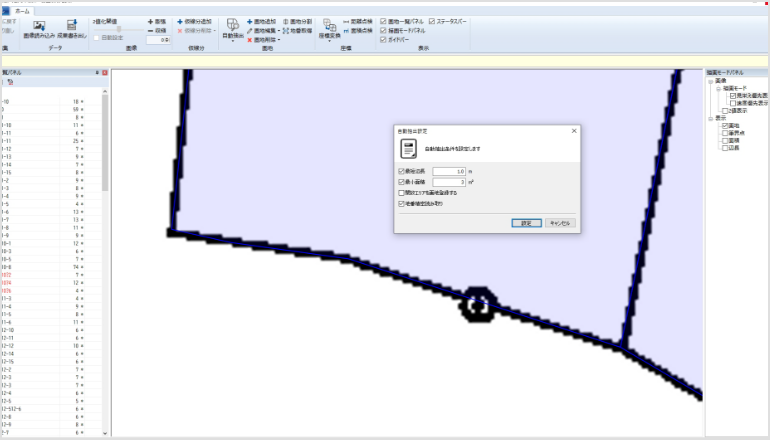Toggle the 最短辺長 checkbox in dialog

[x=402, y=172]
